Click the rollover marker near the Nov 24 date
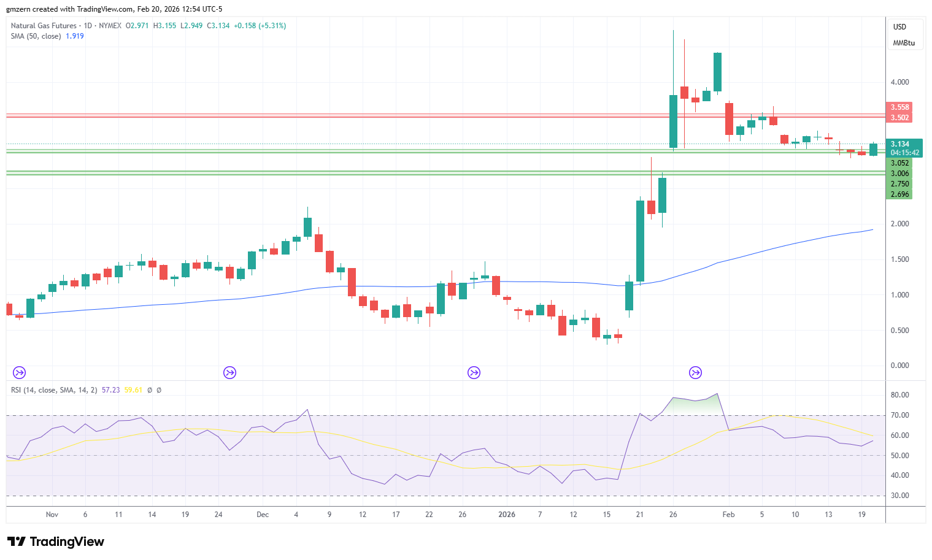 (x=229, y=372)
